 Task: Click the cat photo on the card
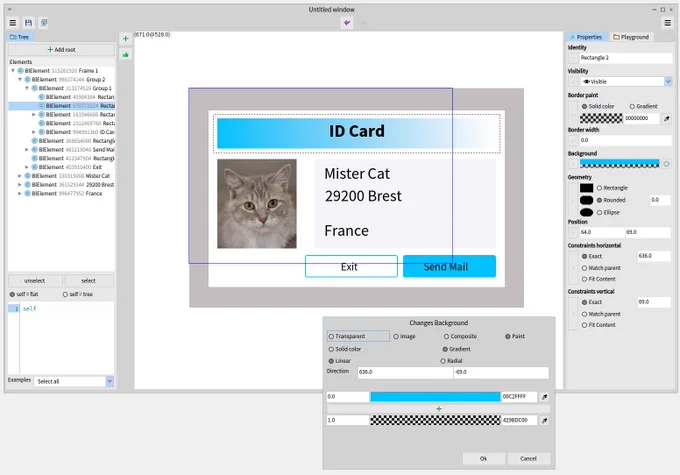[257, 204]
